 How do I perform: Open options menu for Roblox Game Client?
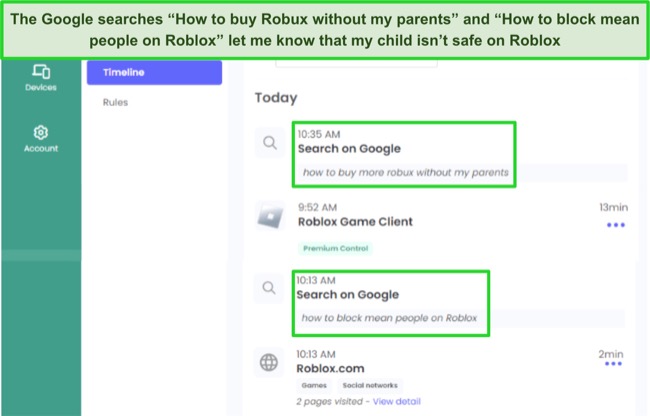pyautogui.click(x=616, y=225)
